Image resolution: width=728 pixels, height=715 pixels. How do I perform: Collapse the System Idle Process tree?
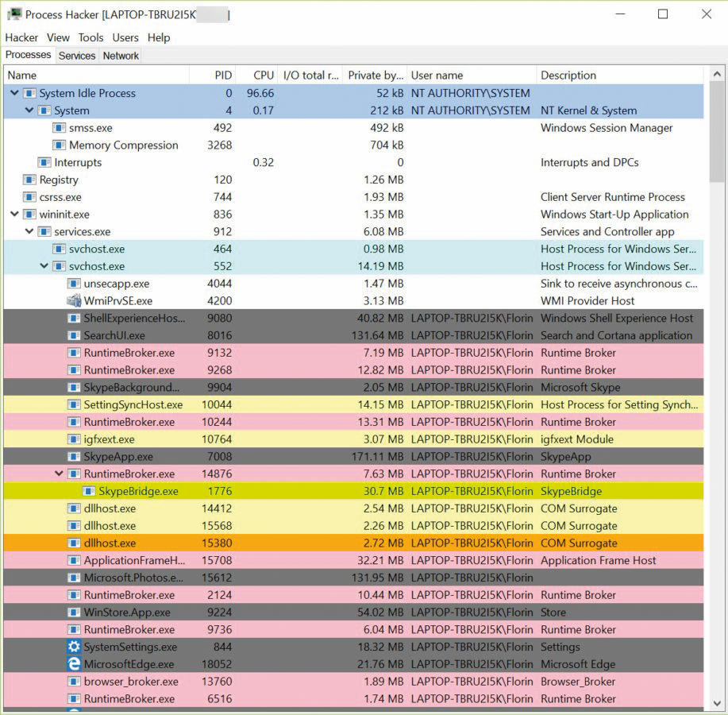click(x=14, y=93)
